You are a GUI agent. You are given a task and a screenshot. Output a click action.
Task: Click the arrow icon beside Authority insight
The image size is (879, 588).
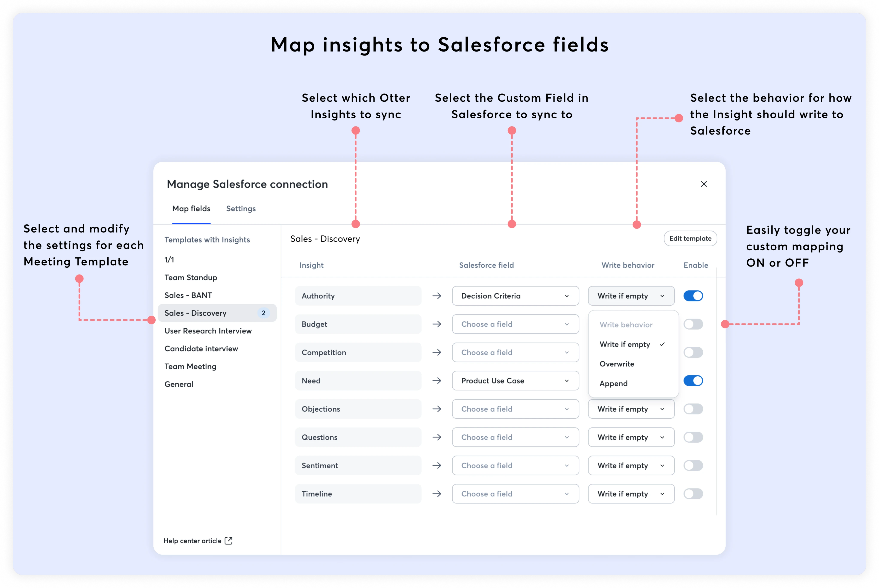(437, 296)
